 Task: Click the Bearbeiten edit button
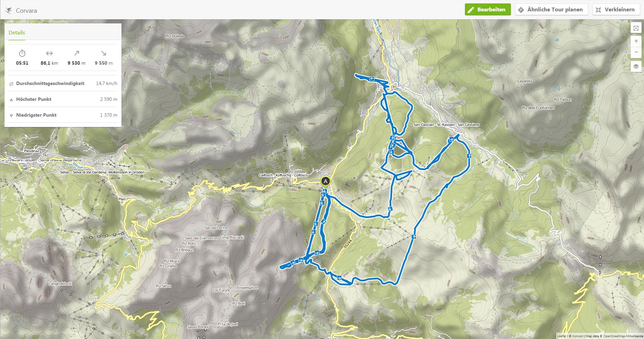487,10
